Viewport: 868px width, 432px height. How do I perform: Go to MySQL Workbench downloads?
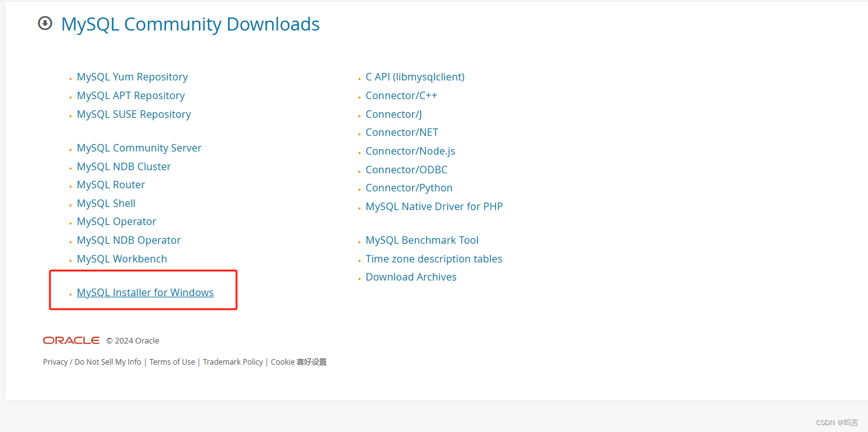[x=122, y=259]
